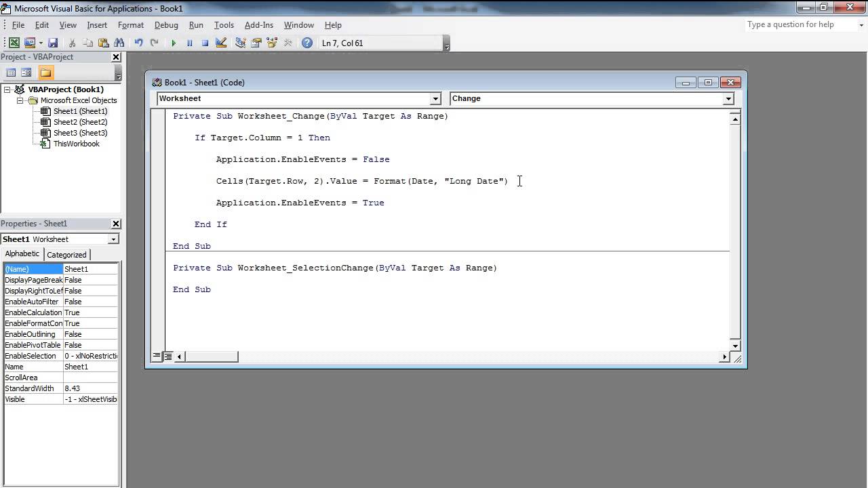Click the View Microsoft Excel toolbar icon
The width and height of the screenshot is (868, 488).
click(x=14, y=43)
